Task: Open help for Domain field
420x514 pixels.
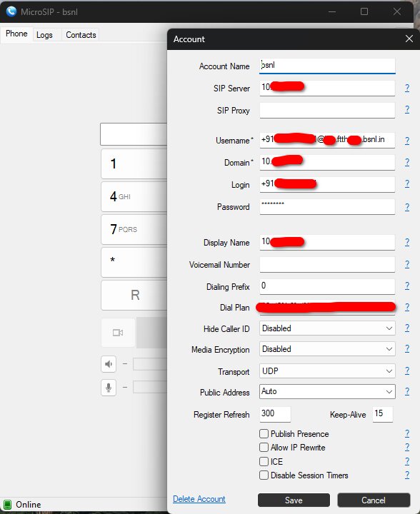Action: click(x=407, y=162)
